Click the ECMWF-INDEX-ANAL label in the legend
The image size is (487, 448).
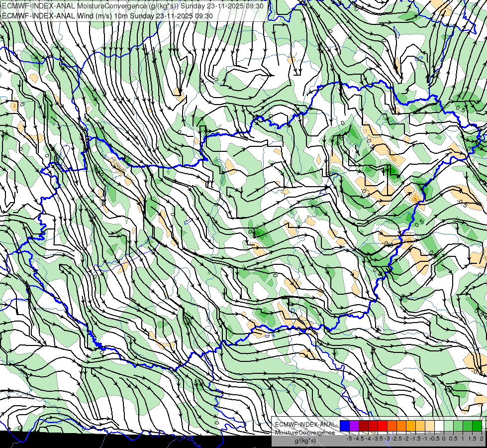pos(305,425)
